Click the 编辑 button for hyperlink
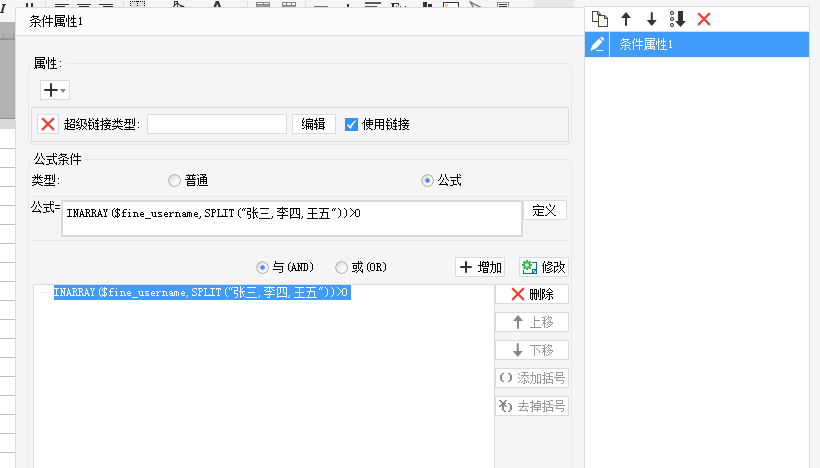Image resolution: width=820 pixels, height=468 pixels. click(314, 124)
